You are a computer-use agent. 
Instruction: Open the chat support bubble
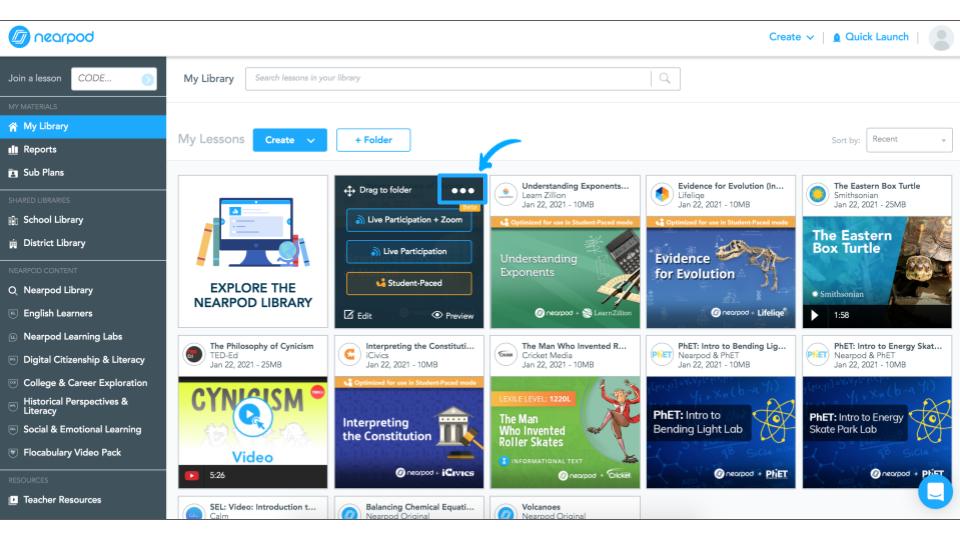coord(935,491)
